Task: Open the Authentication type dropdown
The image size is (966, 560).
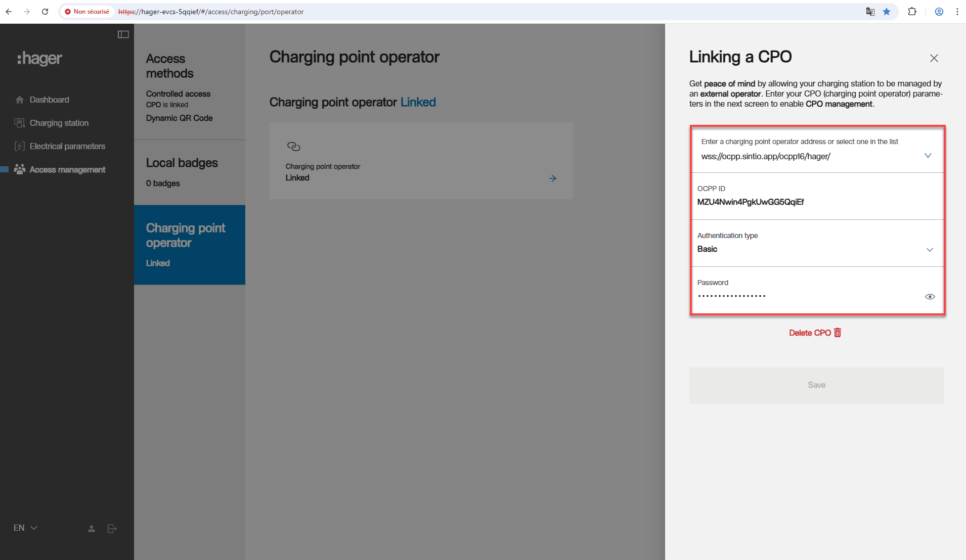Action: [930, 250]
